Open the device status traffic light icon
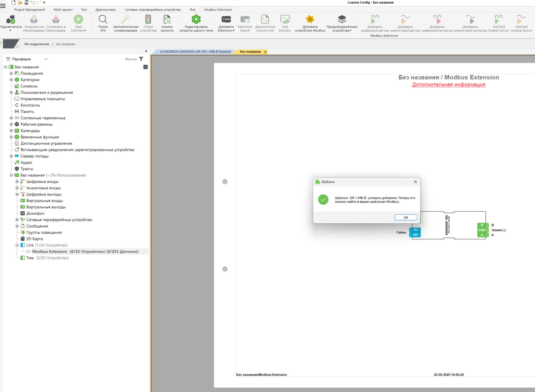Image resolution: width=535 pixels, height=392 pixels. (148, 20)
